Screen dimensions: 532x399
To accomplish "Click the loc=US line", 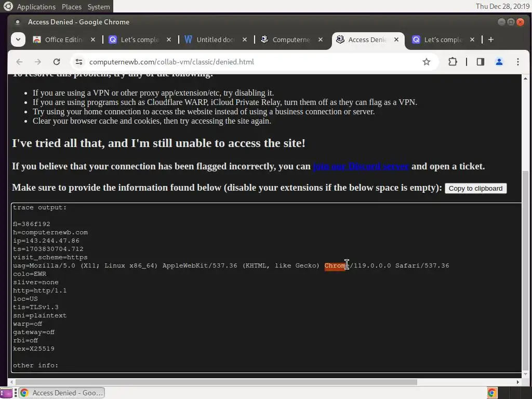I will [x=25, y=299].
